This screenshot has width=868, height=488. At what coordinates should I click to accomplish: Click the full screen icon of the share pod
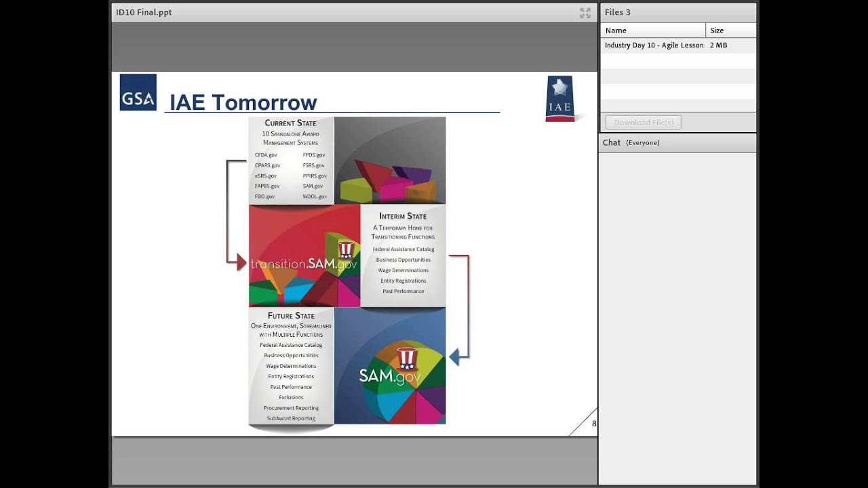click(585, 13)
